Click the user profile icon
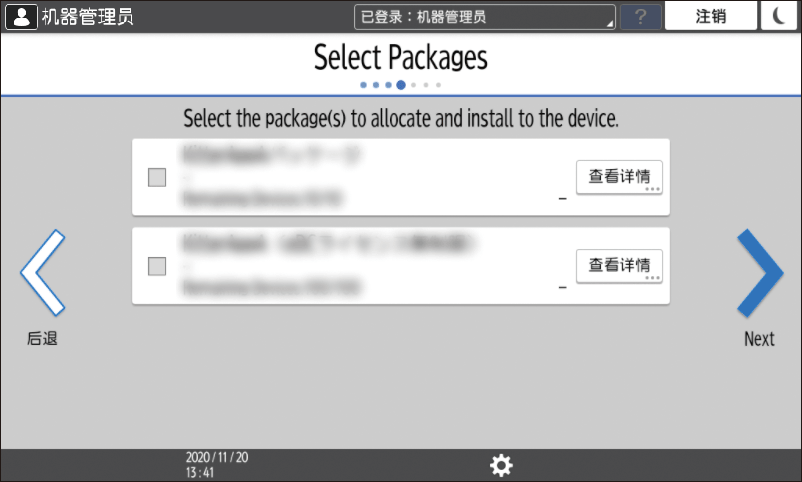 coord(21,17)
